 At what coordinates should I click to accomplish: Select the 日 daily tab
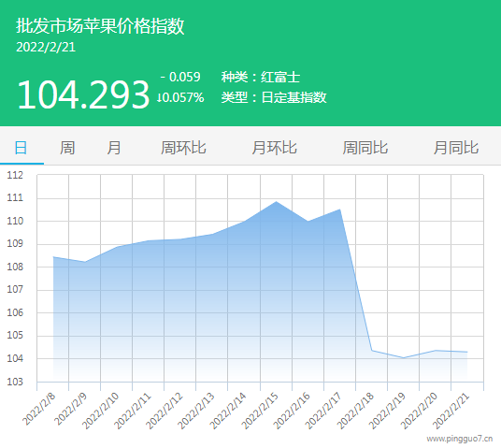pyautogui.click(x=21, y=148)
